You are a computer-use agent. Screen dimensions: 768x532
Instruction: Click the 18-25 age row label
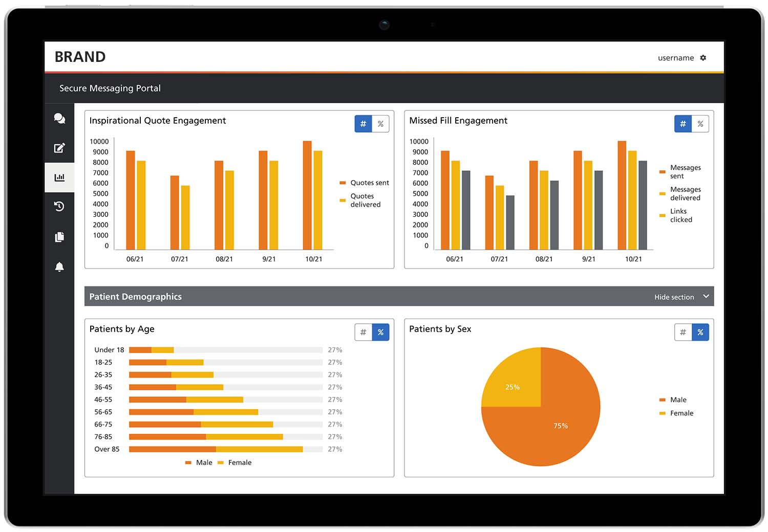(x=103, y=362)
